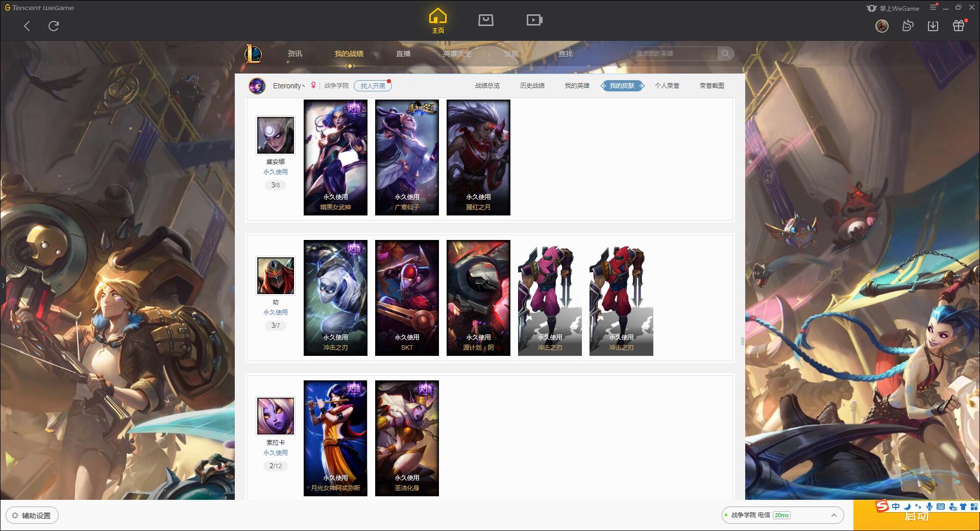Open 辅助设置 assist settings

coord(32,516)
